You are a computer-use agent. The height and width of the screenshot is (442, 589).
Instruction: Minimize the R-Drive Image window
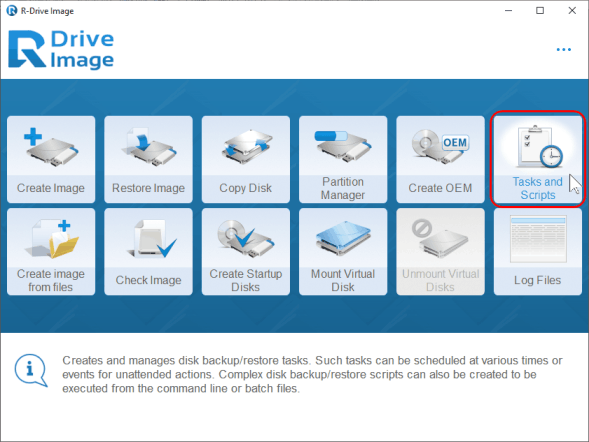coord(508,11)
